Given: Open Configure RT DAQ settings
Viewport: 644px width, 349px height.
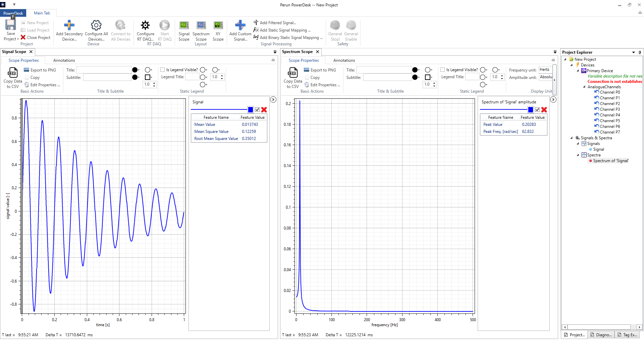Looking at the screenshot, I should (145, 25).
